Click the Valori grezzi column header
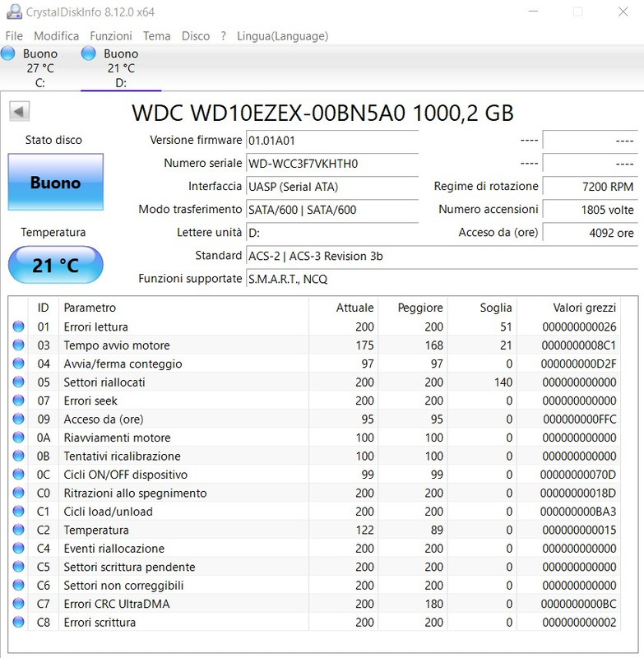 point(568,308)
